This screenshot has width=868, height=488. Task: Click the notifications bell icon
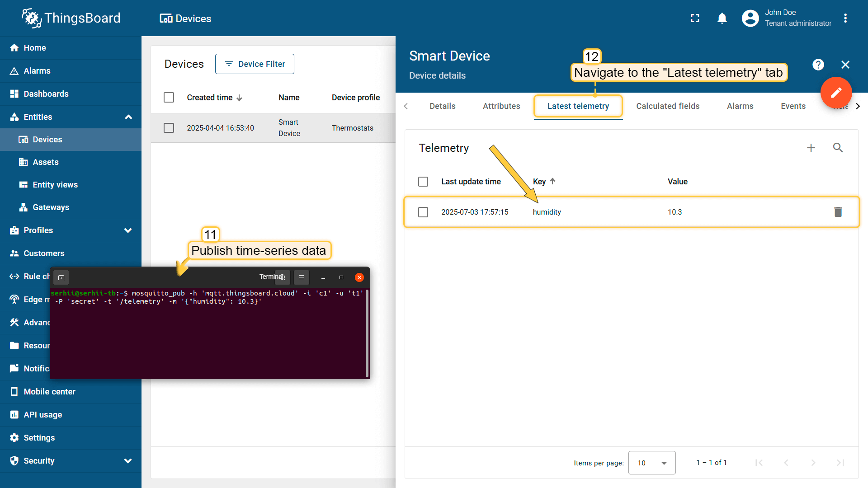[722, 19]
